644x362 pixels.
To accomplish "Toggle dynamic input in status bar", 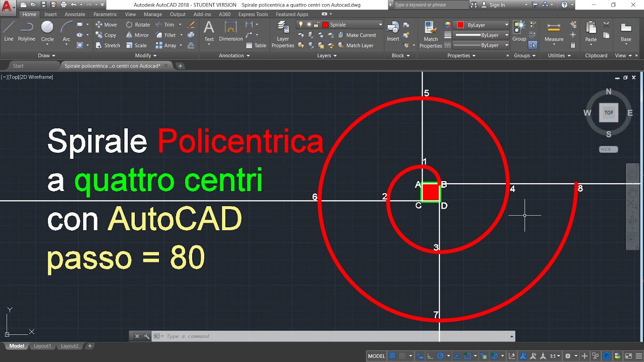I will (420, 356).
